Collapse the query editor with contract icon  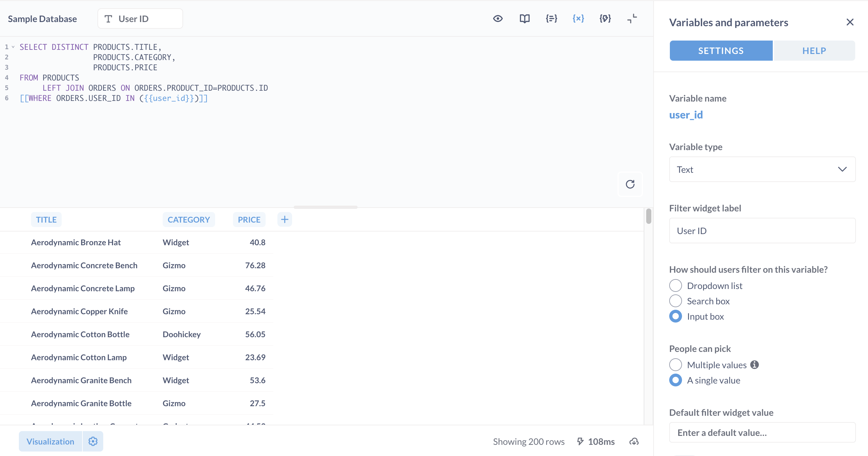click(x=632, y=19)
